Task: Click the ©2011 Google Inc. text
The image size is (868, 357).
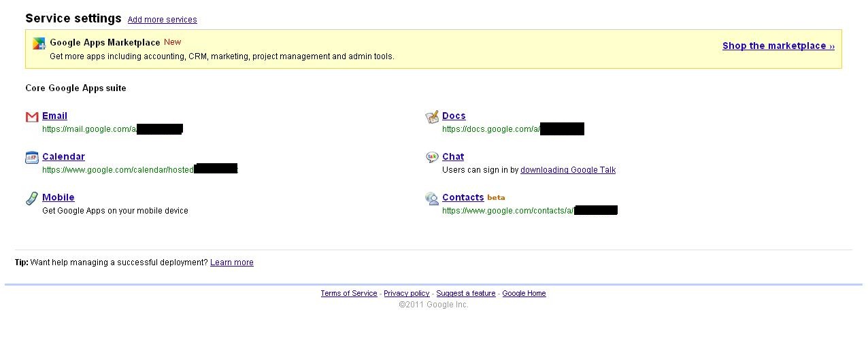Action: pyautogui.click(x=433, y=305)
